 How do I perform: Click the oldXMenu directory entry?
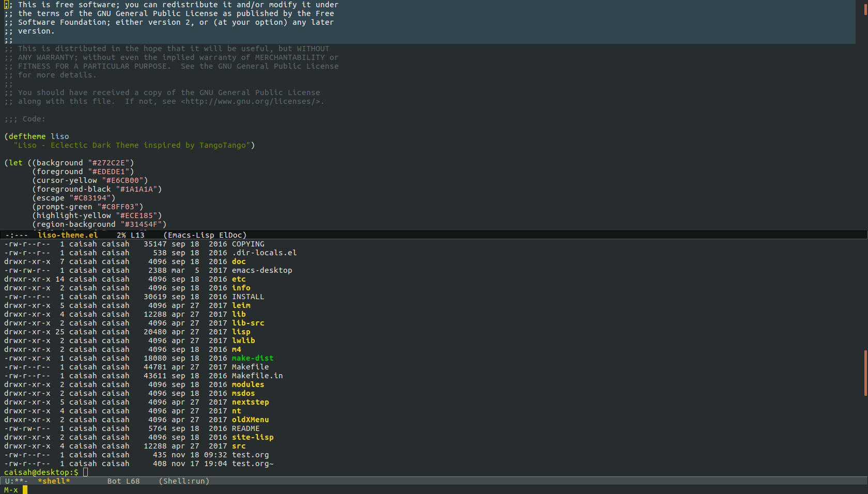pos(251,420)
